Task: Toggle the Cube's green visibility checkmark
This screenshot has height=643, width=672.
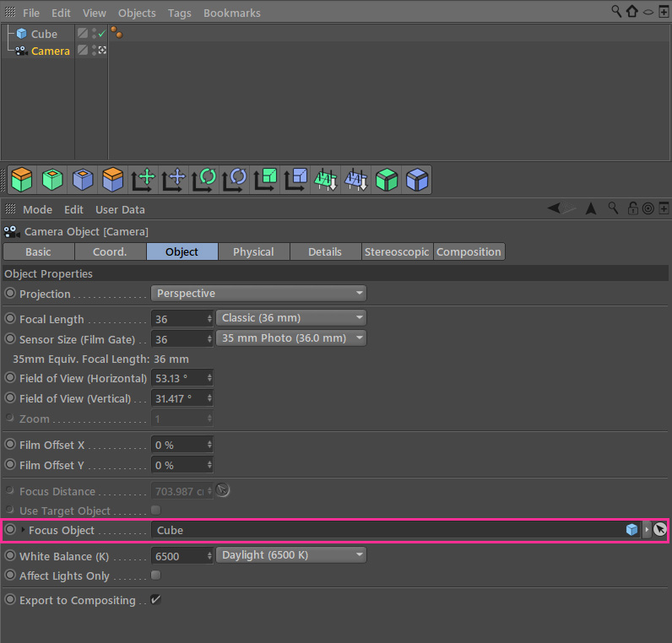Action: pyautogui.click(x=102, y=34)
